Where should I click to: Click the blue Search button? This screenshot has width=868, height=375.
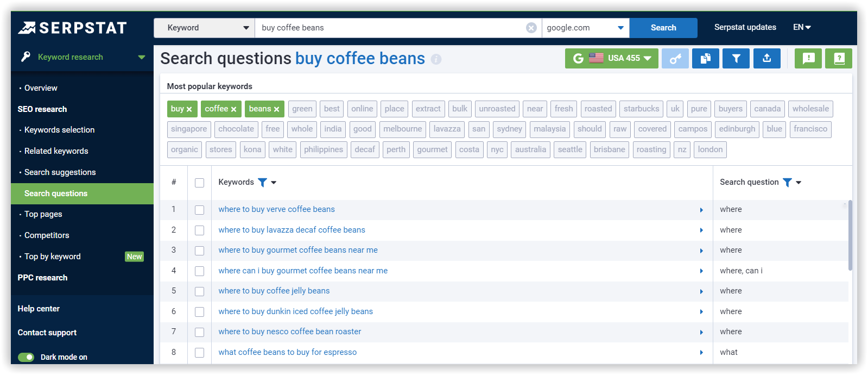point(663,28)
